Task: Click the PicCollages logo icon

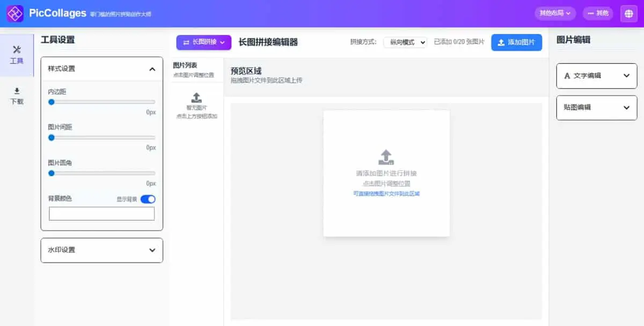Action: pos(14,13)
